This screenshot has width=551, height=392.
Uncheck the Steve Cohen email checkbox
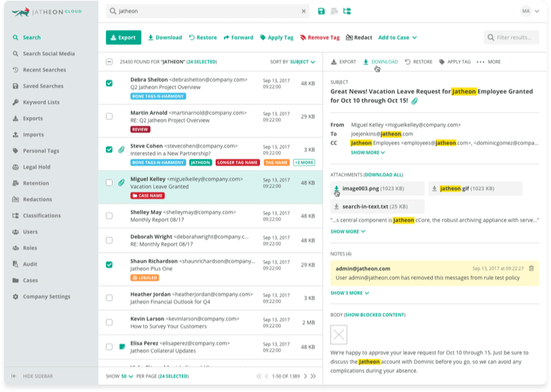(x=109, y=150)
